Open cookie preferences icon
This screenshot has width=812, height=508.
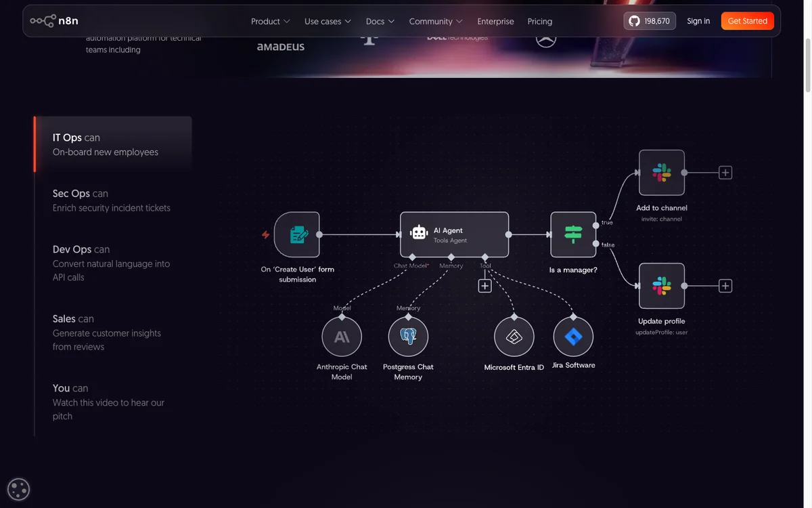click(18, 489)
